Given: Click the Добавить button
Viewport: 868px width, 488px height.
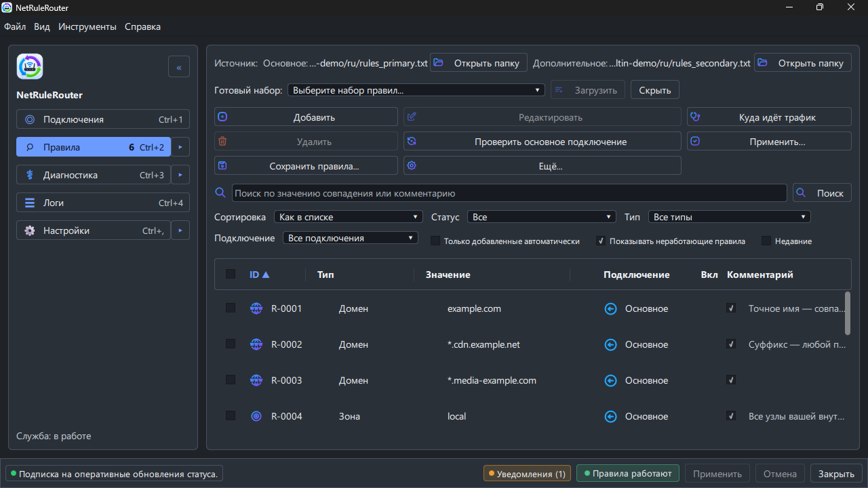Looking at the screenshot, I should [306, 117].
